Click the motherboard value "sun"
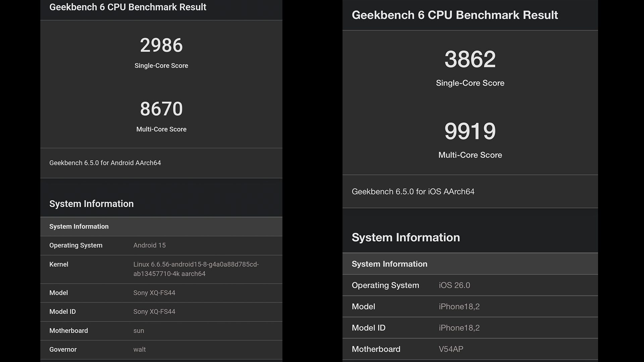 [x=139, y=331]
